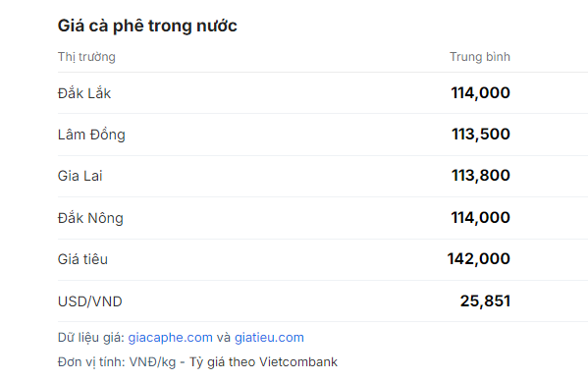Click the USD/VND row label
Screen dimensions: 588x381
coord(90,301)
